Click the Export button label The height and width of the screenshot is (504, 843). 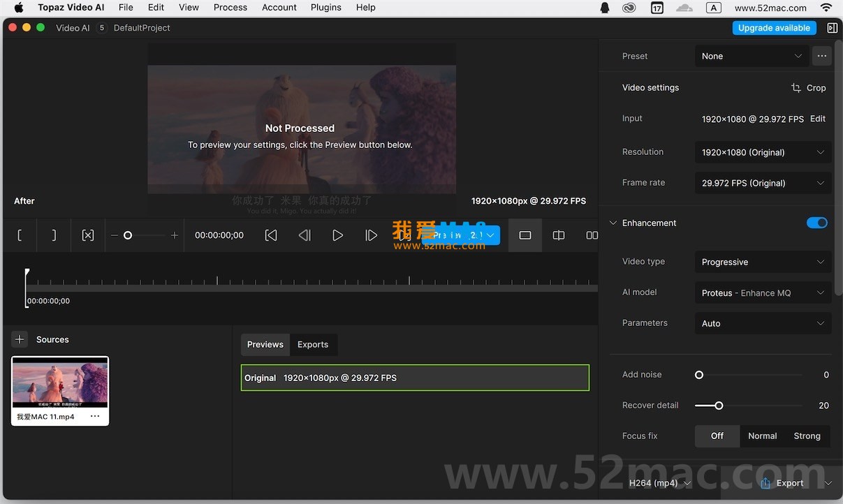coord(790,483)
